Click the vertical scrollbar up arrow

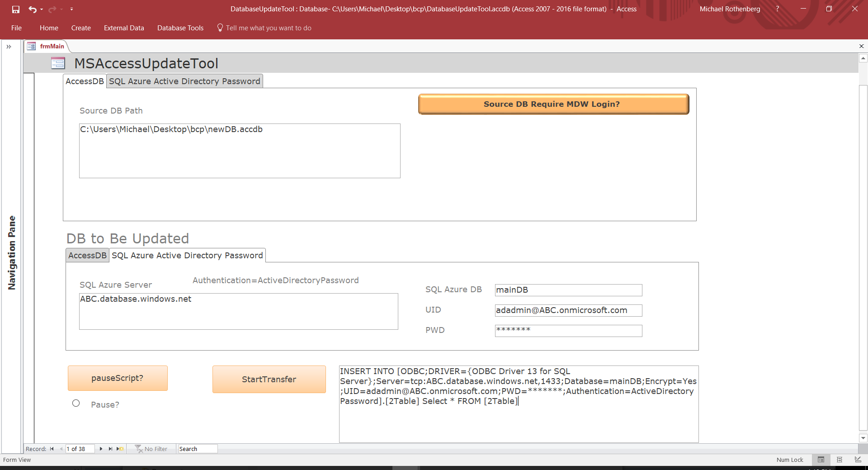click(x=863, y=58)
